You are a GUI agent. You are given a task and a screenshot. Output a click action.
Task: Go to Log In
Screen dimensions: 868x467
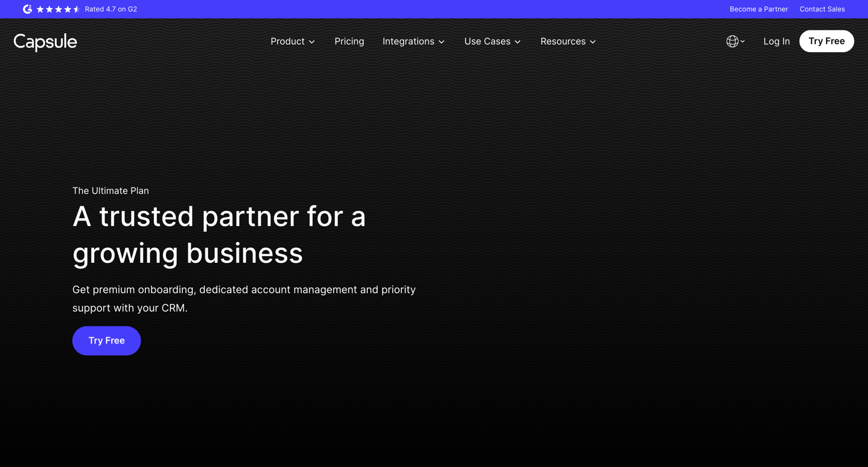click(777, 41)
